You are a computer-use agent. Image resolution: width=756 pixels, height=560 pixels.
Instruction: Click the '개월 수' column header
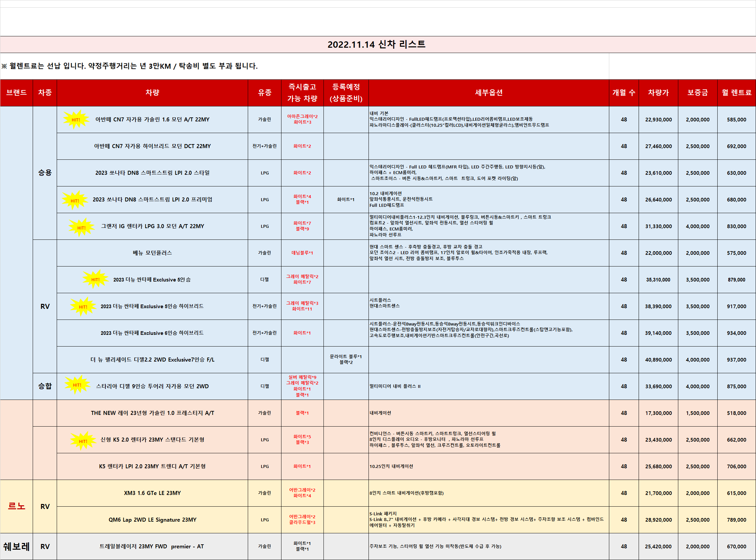[624, 93]
